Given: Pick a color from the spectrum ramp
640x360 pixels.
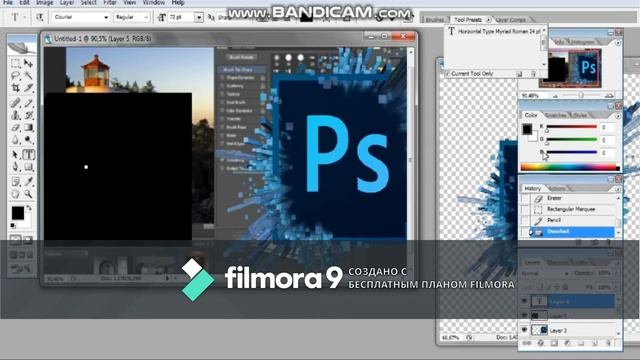Looking at the screenshot, I should click(570, 167).
